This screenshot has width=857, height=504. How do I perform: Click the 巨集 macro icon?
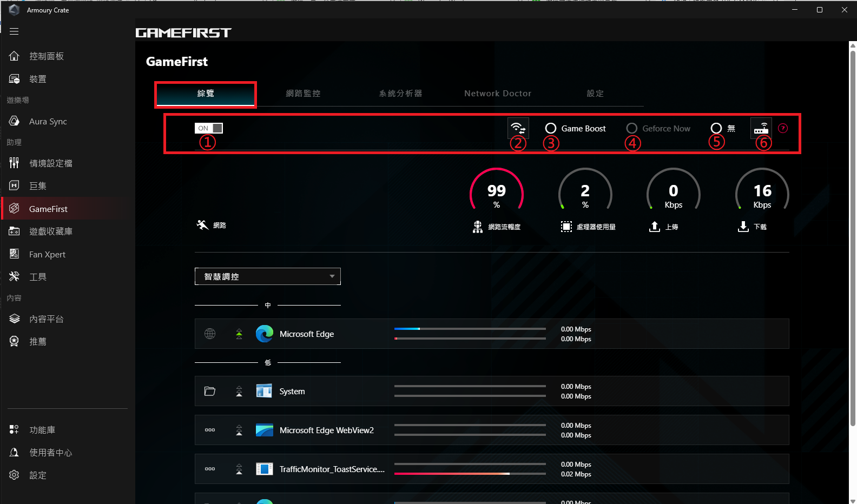(x=15, y=185)
